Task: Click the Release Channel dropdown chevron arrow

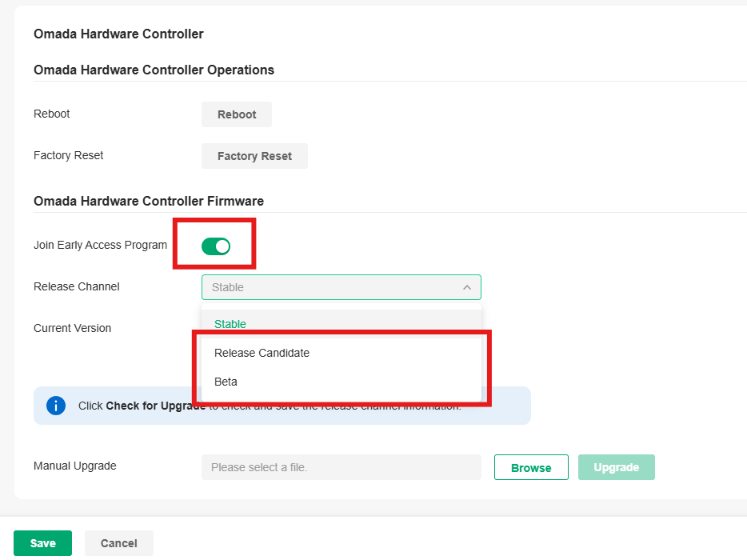Action: click(467, 287)
